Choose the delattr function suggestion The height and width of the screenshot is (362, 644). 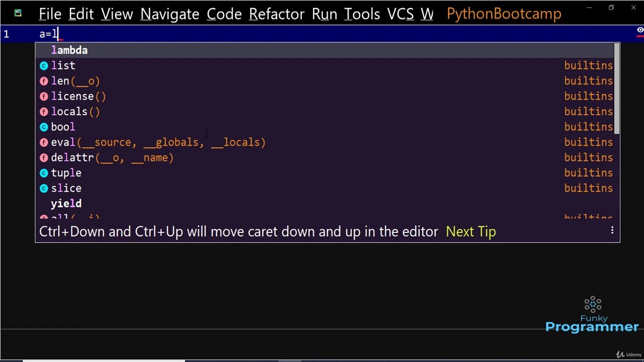pos(328,157)
